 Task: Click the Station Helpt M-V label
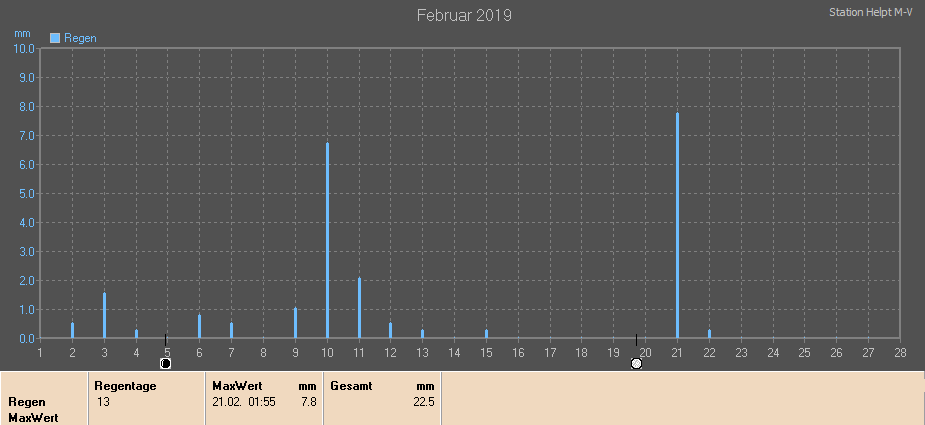tap(871, 12)
